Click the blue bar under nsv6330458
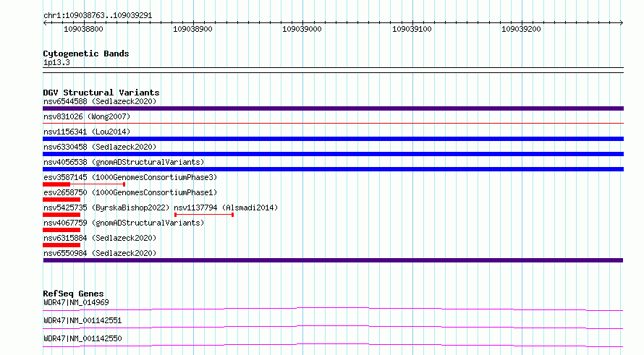 [x=333, y=154]
